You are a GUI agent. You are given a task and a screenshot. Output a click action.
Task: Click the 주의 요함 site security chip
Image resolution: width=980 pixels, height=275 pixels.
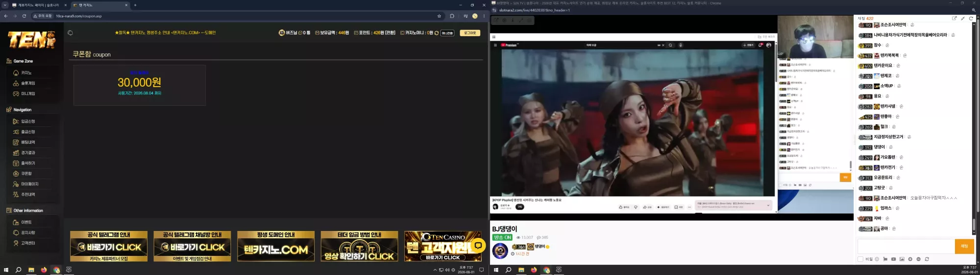click(42, 16)
